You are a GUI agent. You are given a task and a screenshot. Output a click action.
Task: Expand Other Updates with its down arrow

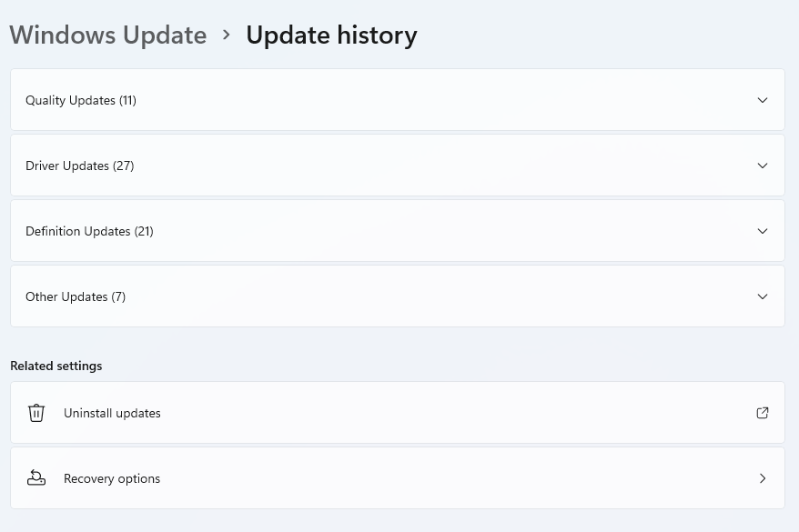[x=763, y=296]
